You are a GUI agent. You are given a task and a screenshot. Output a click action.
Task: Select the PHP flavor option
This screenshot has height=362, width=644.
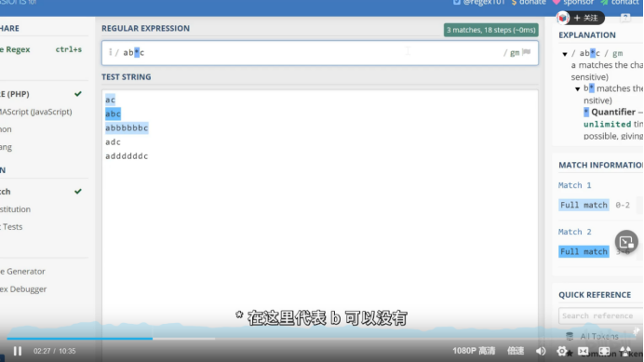[x=41, y=94]
